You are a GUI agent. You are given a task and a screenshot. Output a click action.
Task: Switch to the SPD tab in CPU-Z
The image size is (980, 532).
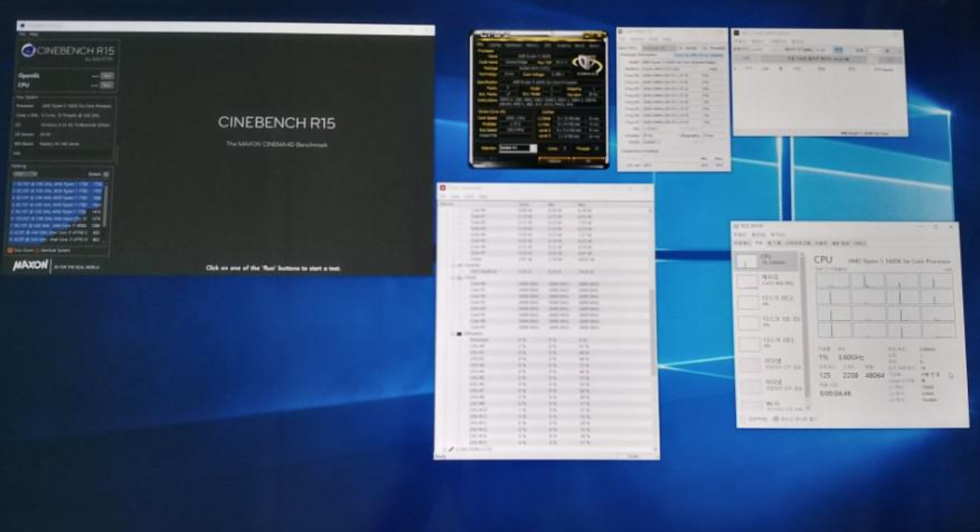point(547,46)
